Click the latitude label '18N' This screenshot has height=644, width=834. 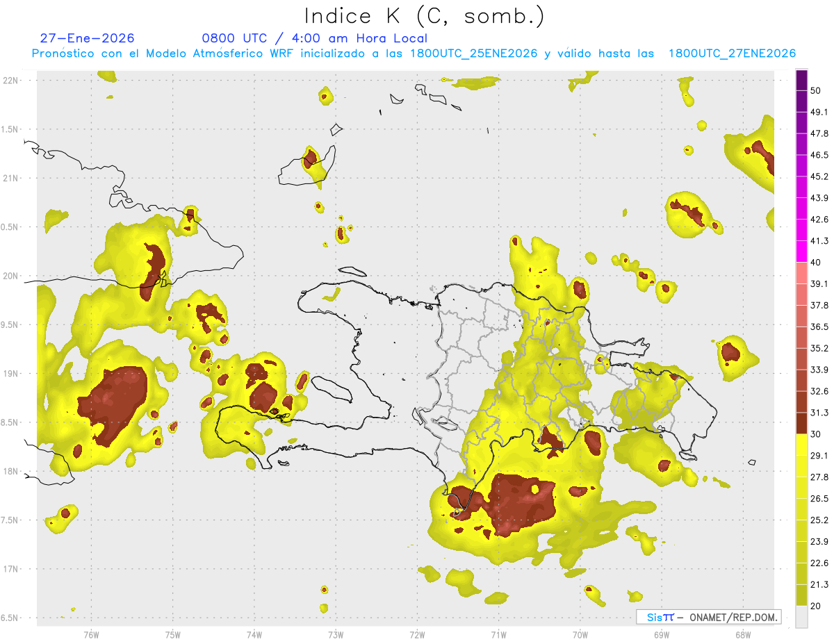(10, 471)
